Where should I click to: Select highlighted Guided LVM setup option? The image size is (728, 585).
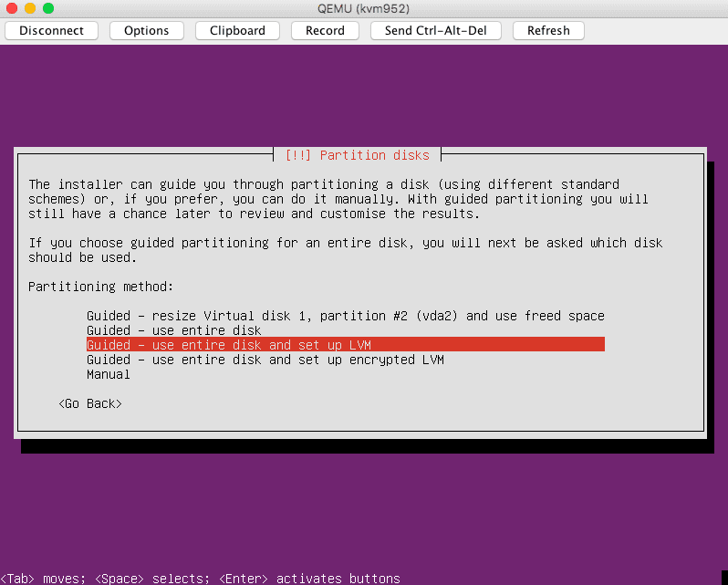click(x=345, y=345)
